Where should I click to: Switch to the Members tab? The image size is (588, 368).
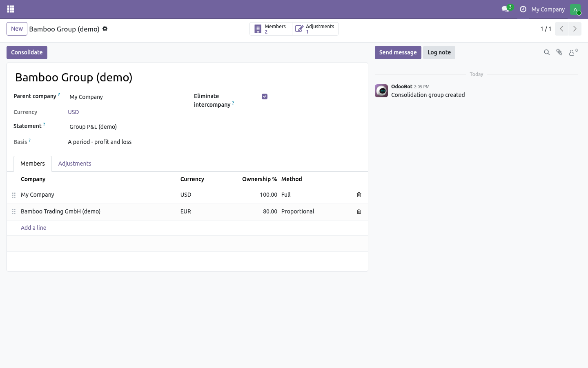pyautogui.click(x=33, y=164)
